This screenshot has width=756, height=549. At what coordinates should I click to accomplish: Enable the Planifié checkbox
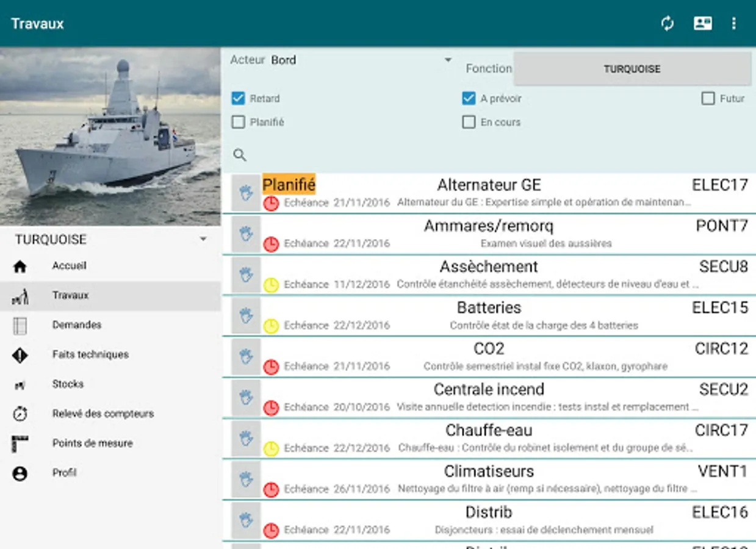239,122
